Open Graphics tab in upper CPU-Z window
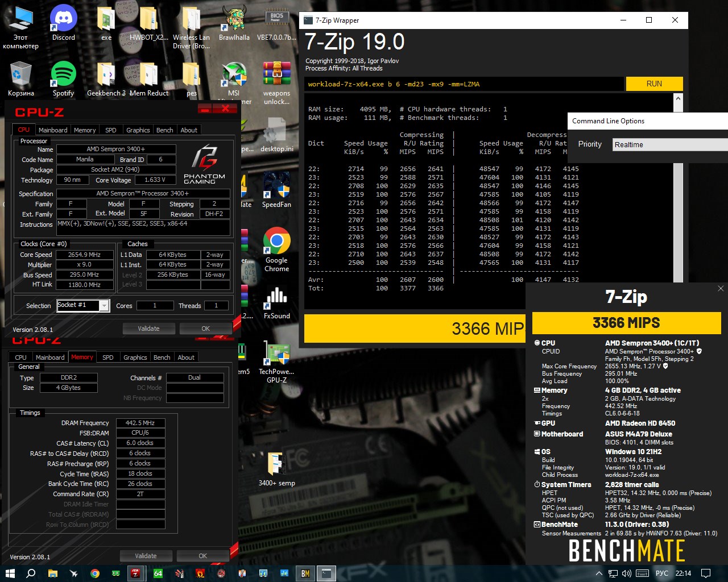 138,130
